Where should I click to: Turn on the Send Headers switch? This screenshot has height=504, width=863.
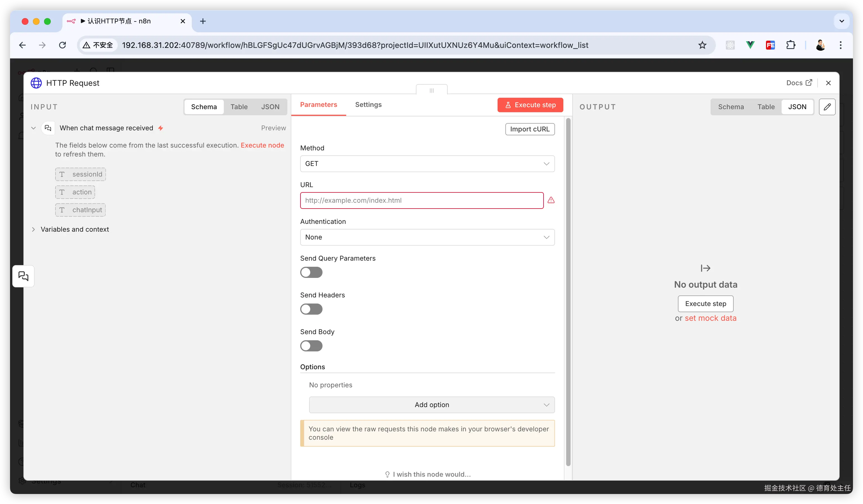click(311, 309)
